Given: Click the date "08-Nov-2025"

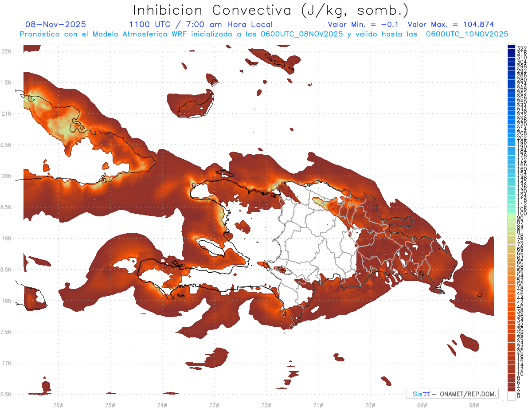Looking at the screenshot, I should [56, 24].
